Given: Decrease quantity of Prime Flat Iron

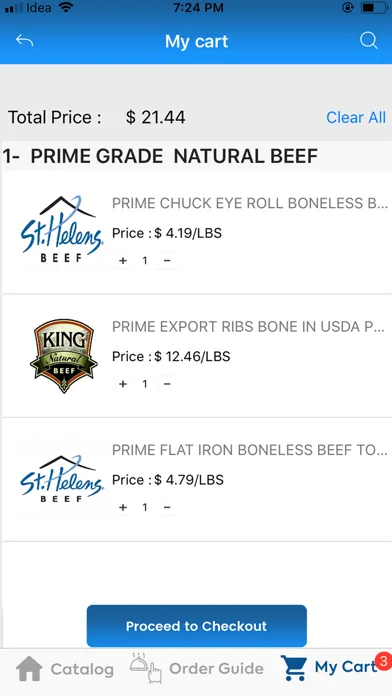Looking at the screenshot, I should (x=167, y=507).
